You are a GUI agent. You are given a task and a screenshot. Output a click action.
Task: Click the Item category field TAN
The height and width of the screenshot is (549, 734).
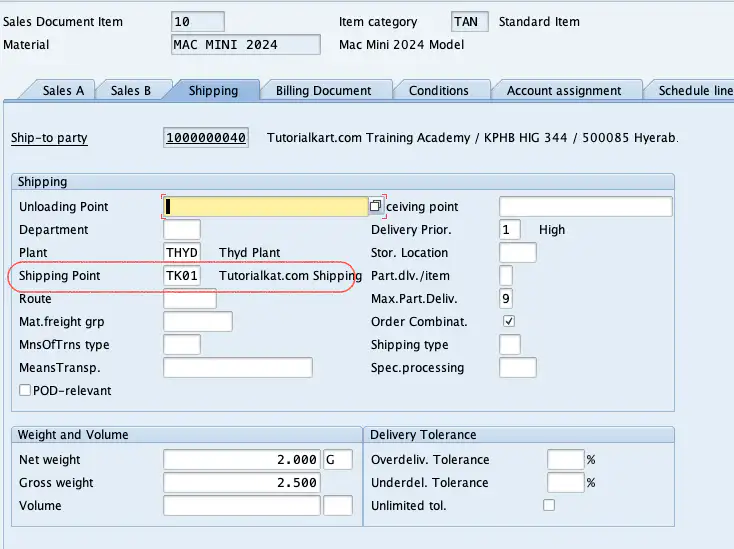(x=470, y=22)
